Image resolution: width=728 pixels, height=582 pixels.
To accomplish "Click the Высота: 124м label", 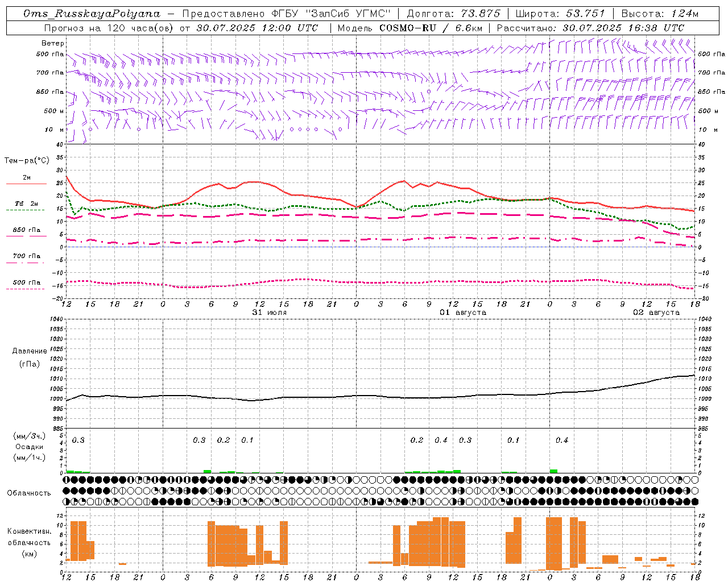I will (660, 14).
